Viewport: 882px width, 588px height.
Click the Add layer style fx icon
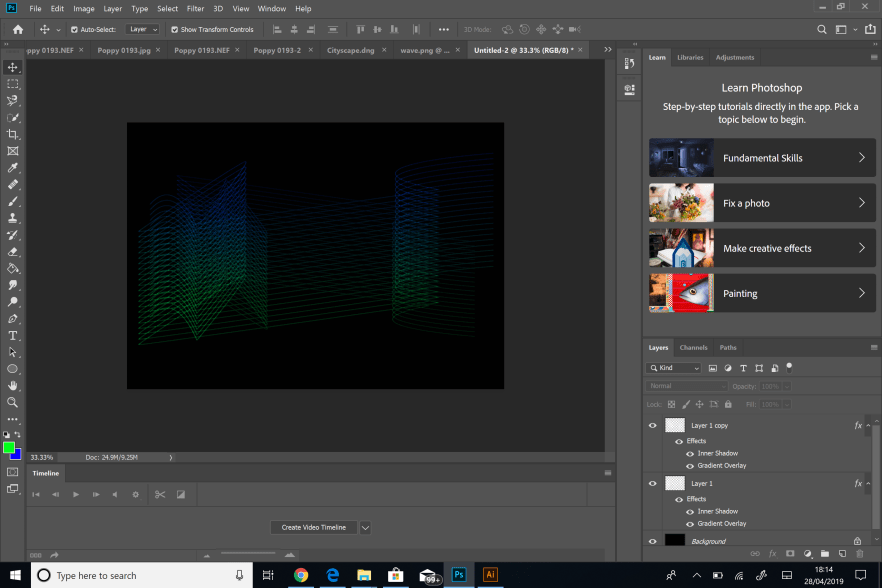[x=772, y=553]
